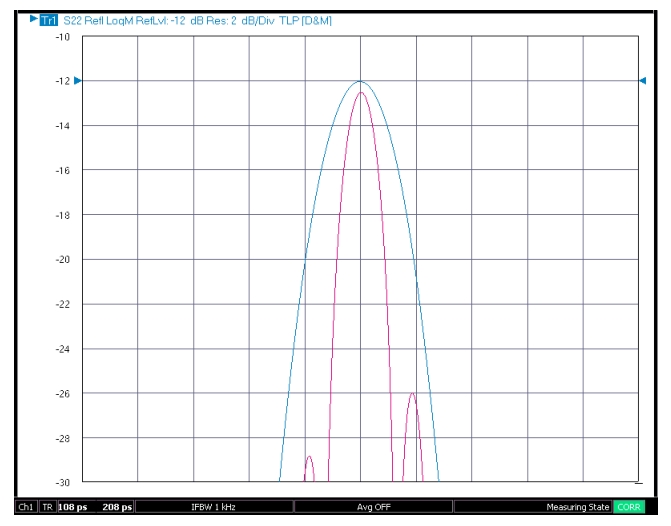671x526 pixels.
Task: Toggle the green CORR correction indicator
Action: 629,507
